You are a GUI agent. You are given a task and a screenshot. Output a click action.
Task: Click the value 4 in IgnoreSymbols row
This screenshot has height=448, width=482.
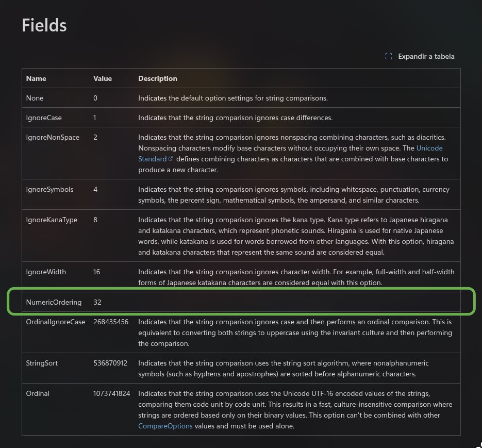pyautogui.click(x=95, y=189)
